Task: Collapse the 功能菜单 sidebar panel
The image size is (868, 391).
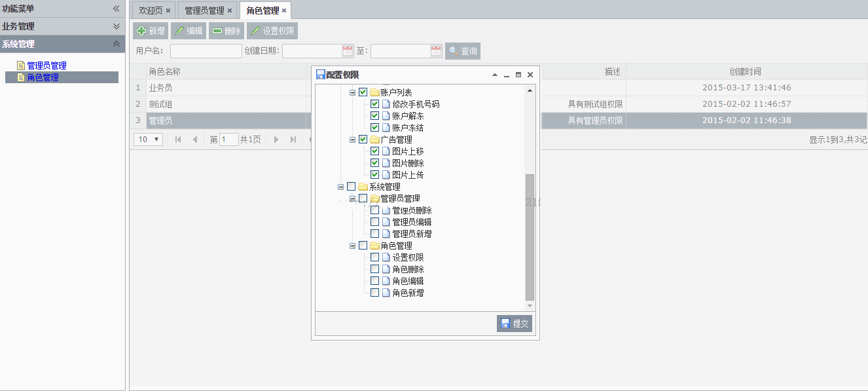Action: click(x=117, y=9)
